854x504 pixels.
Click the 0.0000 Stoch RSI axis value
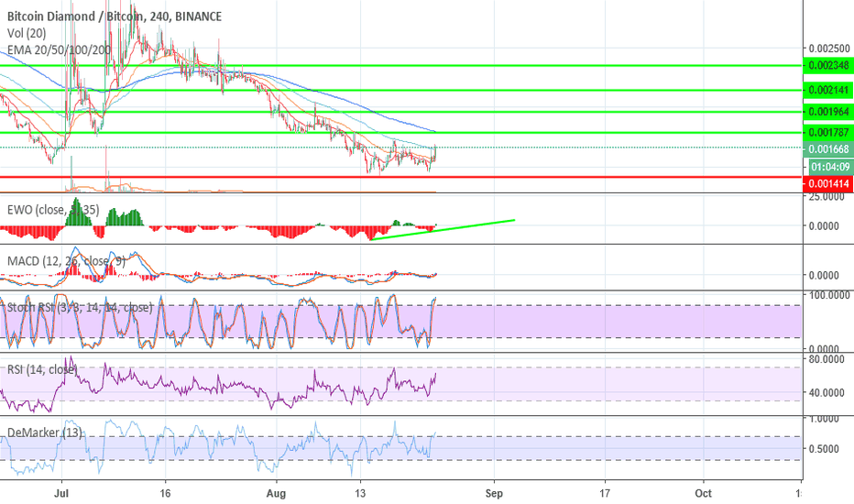[824, 349]
